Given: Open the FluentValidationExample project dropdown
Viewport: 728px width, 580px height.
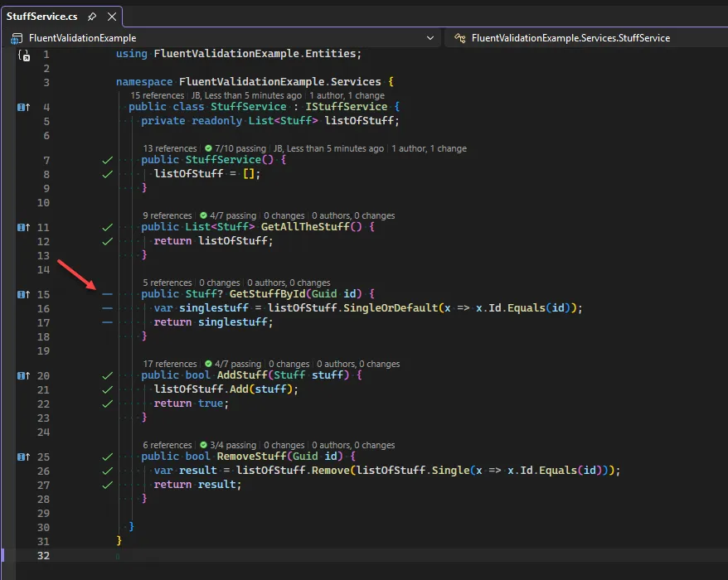Looking at the screenshot, I should (430, 37).
